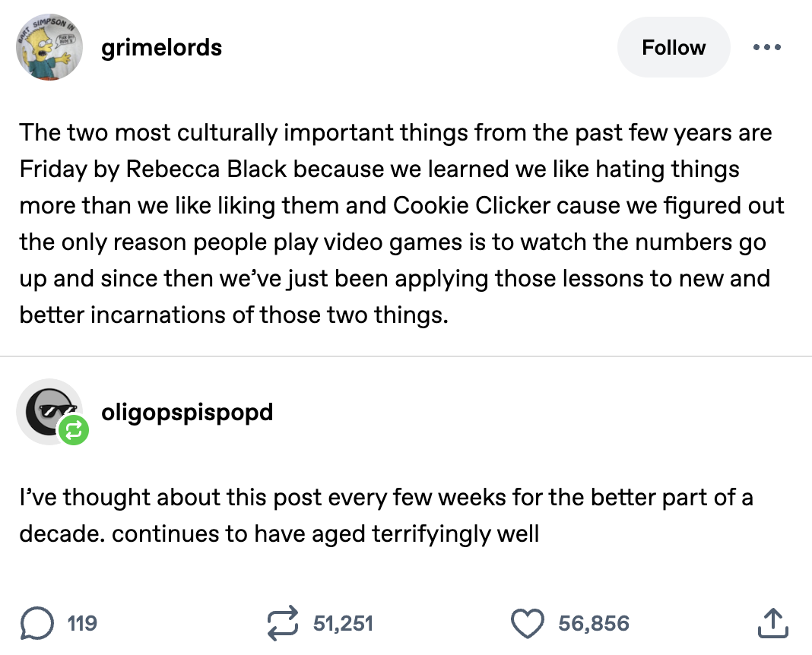The width and height of the screenshot is (812, 655).
Task: Open the 51,251 reblogs count
Action: click(x=343, y=624)
